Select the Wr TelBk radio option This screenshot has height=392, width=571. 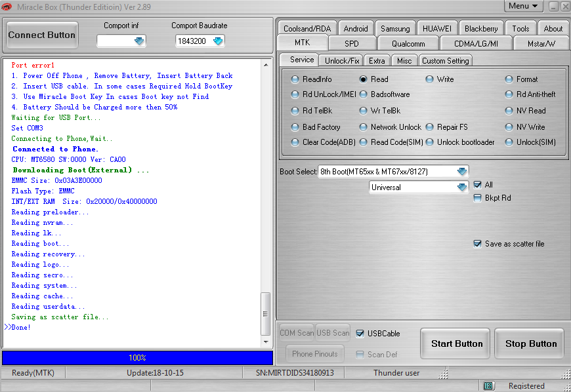[x=363, y=111]
